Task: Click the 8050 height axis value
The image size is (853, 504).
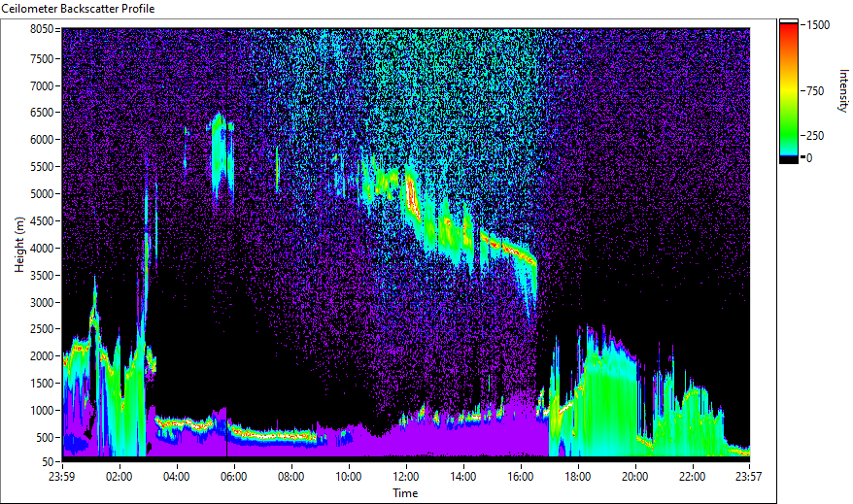Action: point(42,29)
